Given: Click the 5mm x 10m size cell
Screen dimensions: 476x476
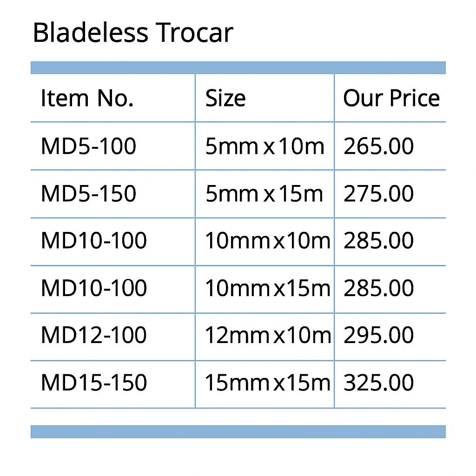Looking at the screenshot, I should point(264,146).
